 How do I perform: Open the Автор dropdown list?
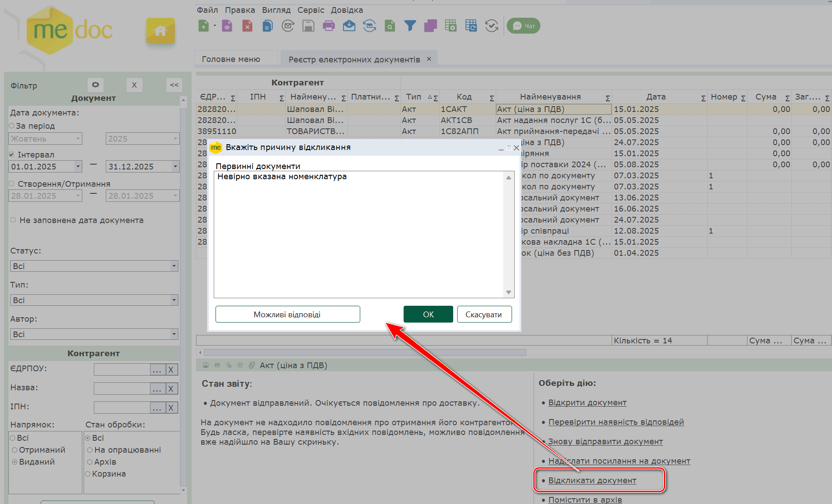tap(174, 334)
